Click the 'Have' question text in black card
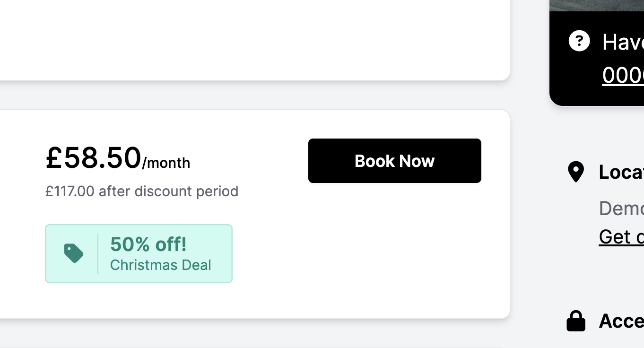This screenshot has width=644, height=348. [x=622, y=43]
